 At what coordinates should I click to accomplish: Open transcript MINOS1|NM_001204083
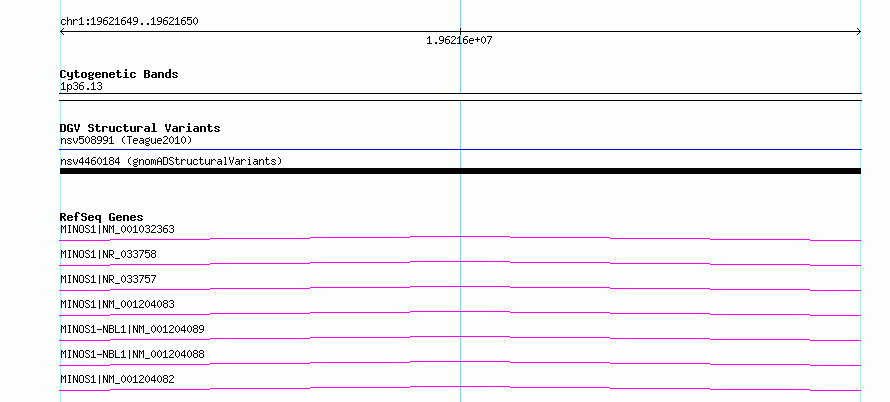[x=117, y=304]
